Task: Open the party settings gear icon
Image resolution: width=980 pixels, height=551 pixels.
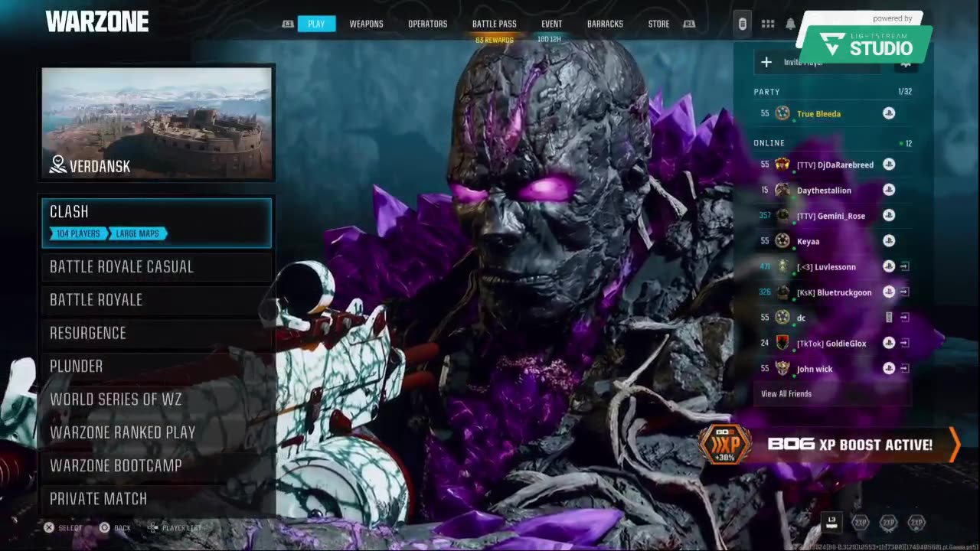Action: pyautogui.click(x=906, y=63)
